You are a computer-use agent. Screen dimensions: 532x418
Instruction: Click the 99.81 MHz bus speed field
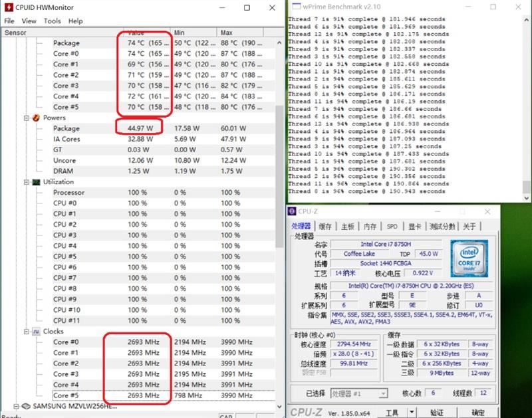tap(354, 364)
